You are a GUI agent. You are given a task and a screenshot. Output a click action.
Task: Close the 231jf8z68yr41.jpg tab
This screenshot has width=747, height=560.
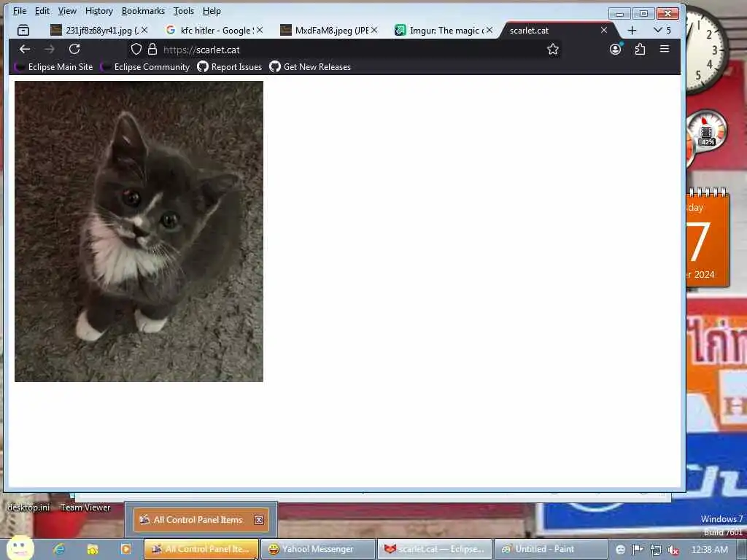coord(144,30)
